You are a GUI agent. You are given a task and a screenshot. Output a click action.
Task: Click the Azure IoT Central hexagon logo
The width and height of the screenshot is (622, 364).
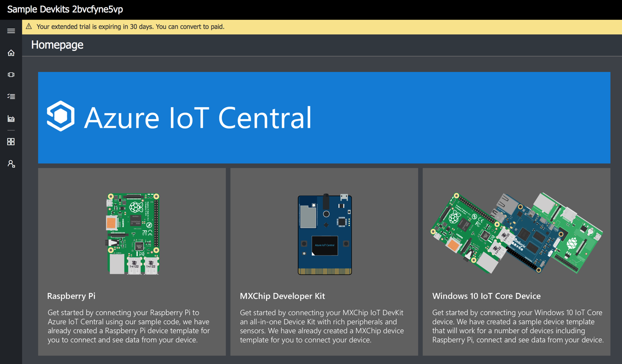point(60,116)
